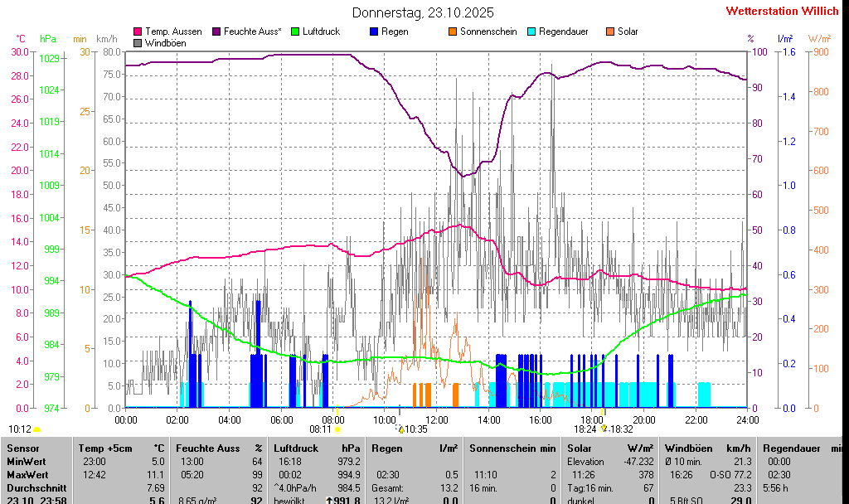849x504 pixels.
Task: Click the cyan Regendauer legend square
Action: 531,31
